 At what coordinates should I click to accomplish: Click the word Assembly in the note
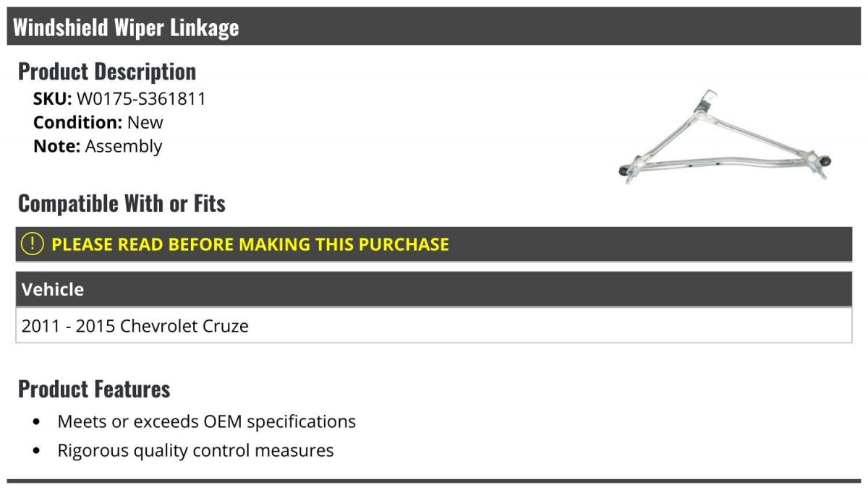point(124,146)
